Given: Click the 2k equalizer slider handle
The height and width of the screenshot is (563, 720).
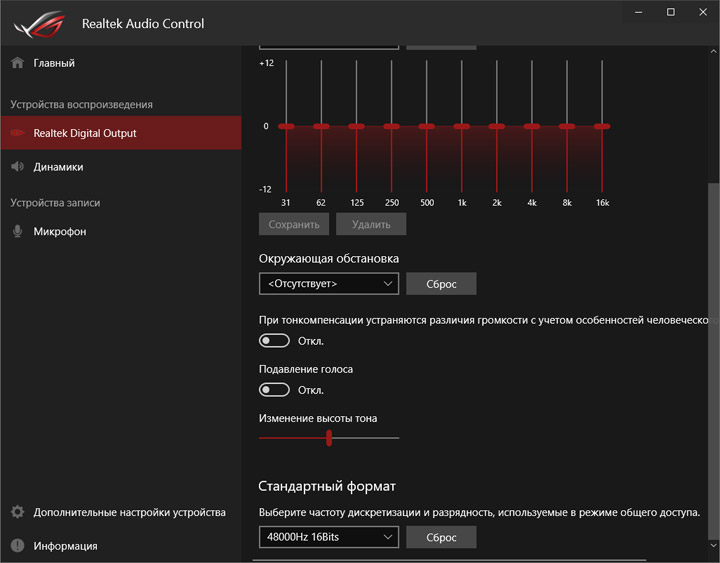Looking at the screenshot, I should [496, 126].
